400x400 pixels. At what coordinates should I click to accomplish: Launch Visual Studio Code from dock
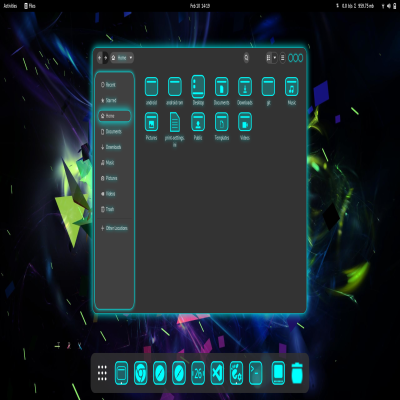tap(217, 373)
